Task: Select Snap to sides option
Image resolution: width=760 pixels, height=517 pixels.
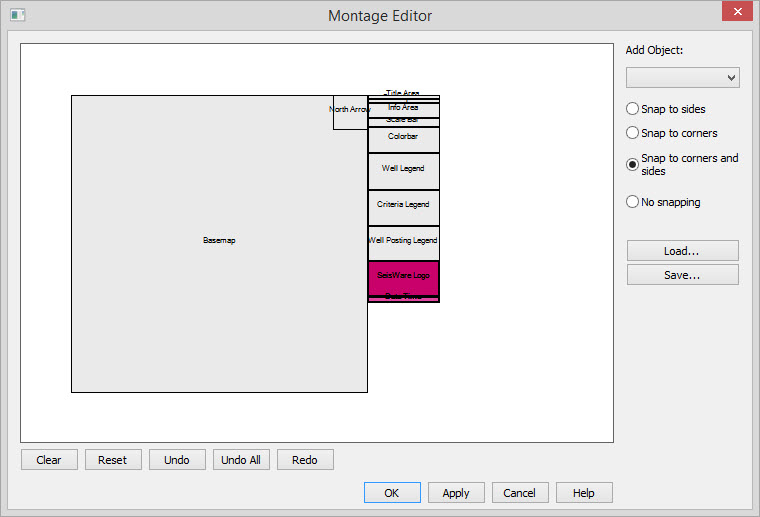Action: 632,109
